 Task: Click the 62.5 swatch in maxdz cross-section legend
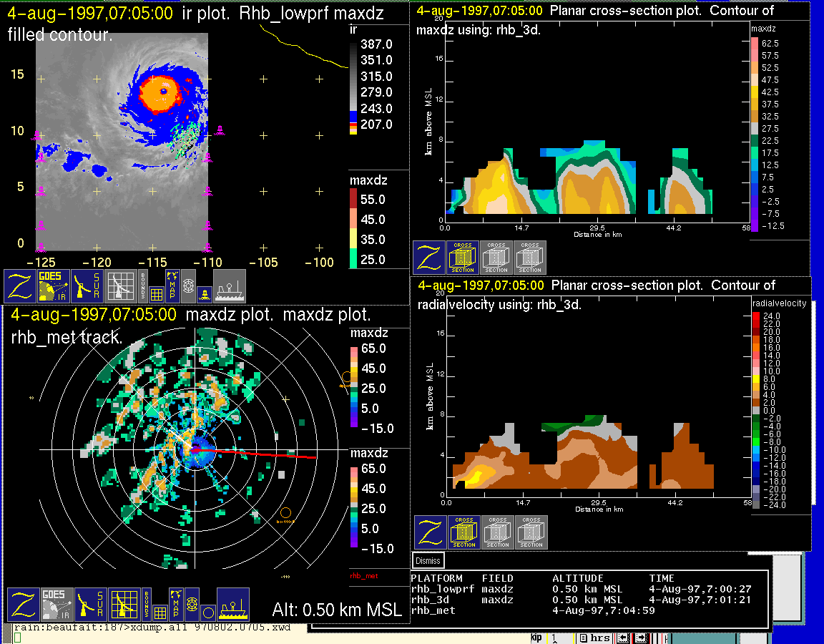[755, 44]
